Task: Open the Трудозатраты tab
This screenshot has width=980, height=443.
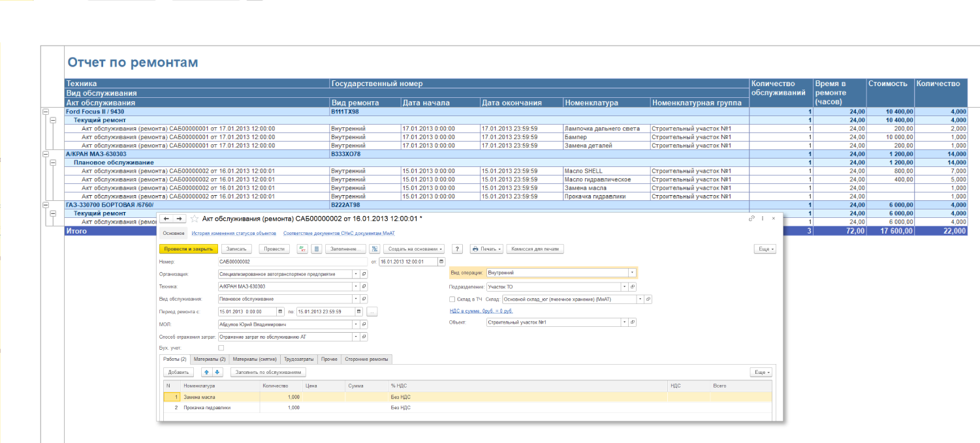Action: (x=300, y=359)
